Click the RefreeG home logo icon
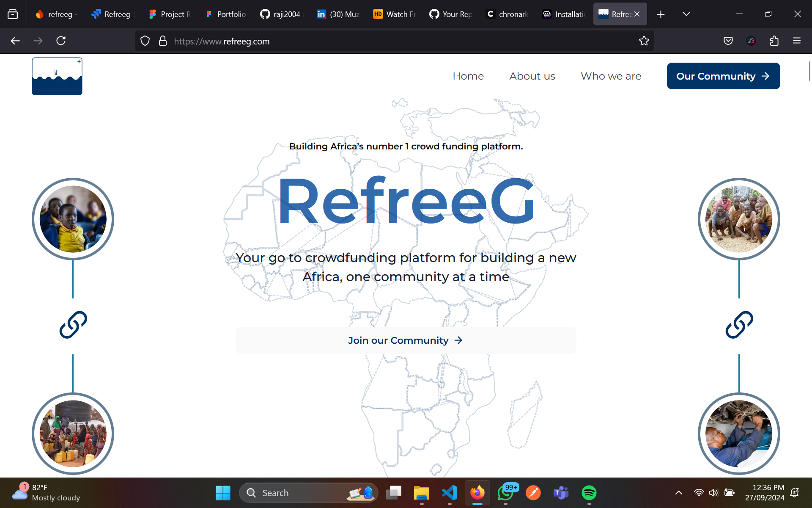Image resolution: width=812 pixels, height=508 pixels. click(x=57, y=76)
